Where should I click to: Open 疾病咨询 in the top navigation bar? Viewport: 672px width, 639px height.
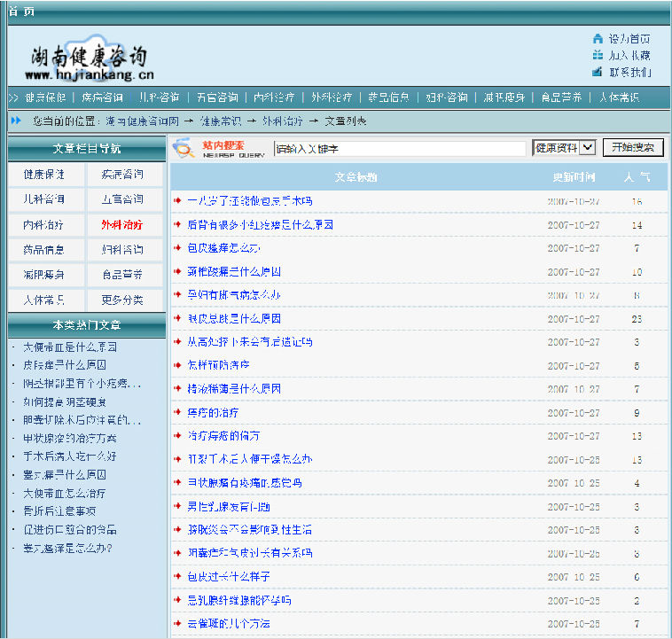[x=103, y=97]
